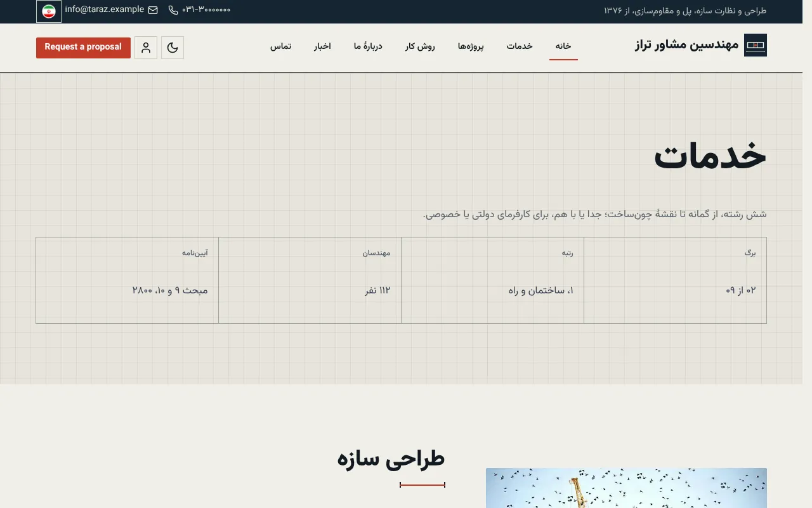Screen dimensions: 812x508
Task: Click the phone handset icon
Action: [173, 10]
